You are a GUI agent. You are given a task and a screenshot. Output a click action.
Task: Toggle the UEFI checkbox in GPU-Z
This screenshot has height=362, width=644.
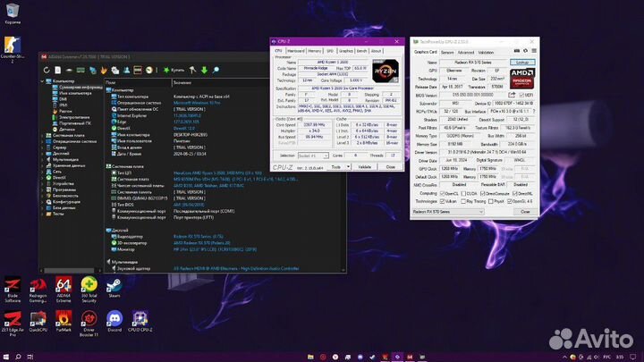click(522, 94)
